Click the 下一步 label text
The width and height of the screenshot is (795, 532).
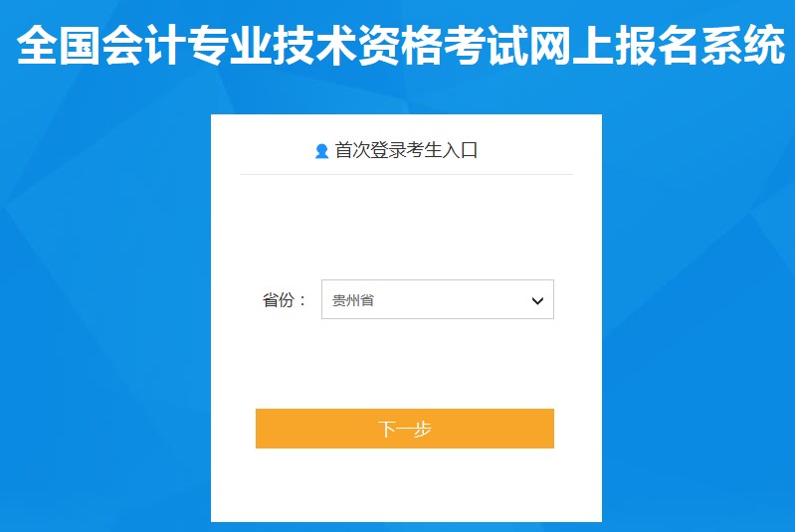[x=405, y=430]
